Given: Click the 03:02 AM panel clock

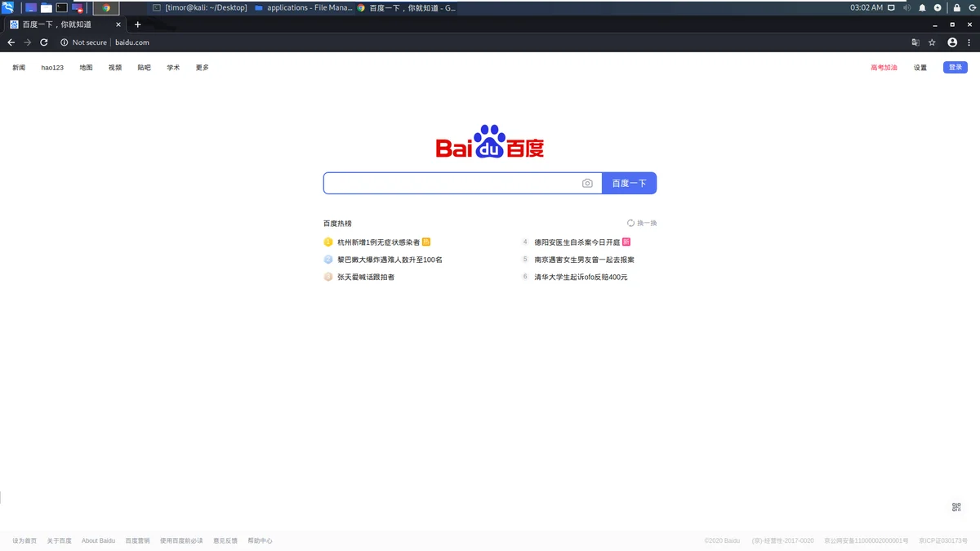Looking at the screenshot, I should point(866,7).
